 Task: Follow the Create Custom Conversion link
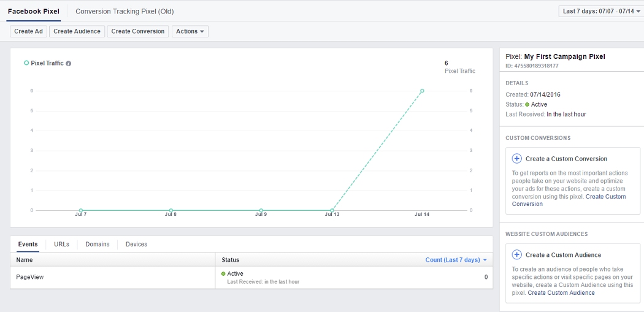pyautogui.click(x=569, y=200)
